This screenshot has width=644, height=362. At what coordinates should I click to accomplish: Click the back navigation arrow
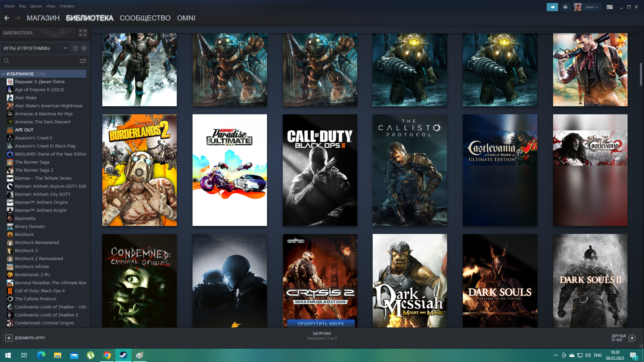(7, 18)
